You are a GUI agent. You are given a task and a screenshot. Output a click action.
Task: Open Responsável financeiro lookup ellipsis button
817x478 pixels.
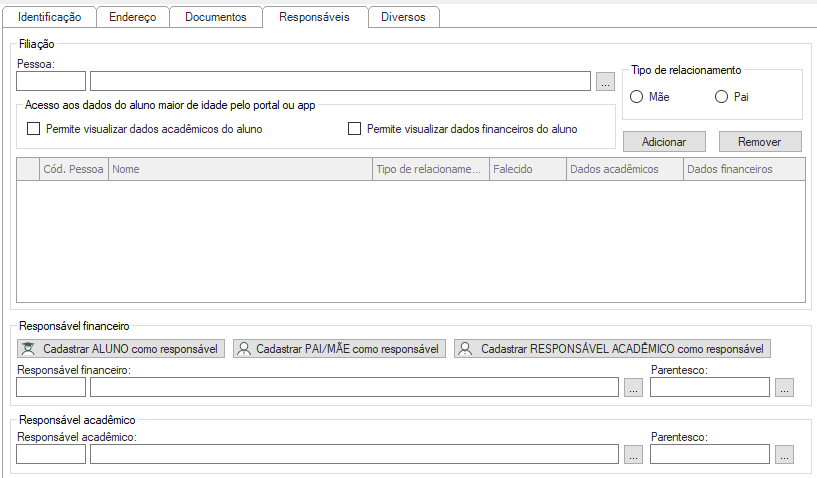point(633,388)
